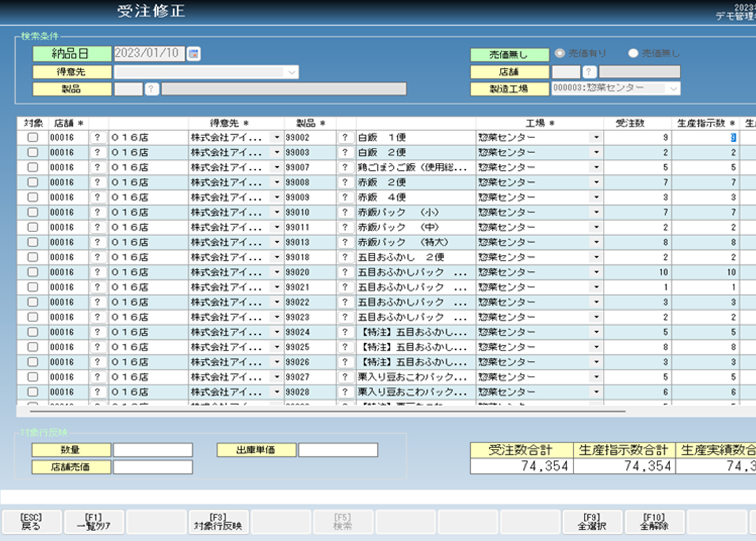
Task: Select the 売価有り radio button
Action: (560, 53)
